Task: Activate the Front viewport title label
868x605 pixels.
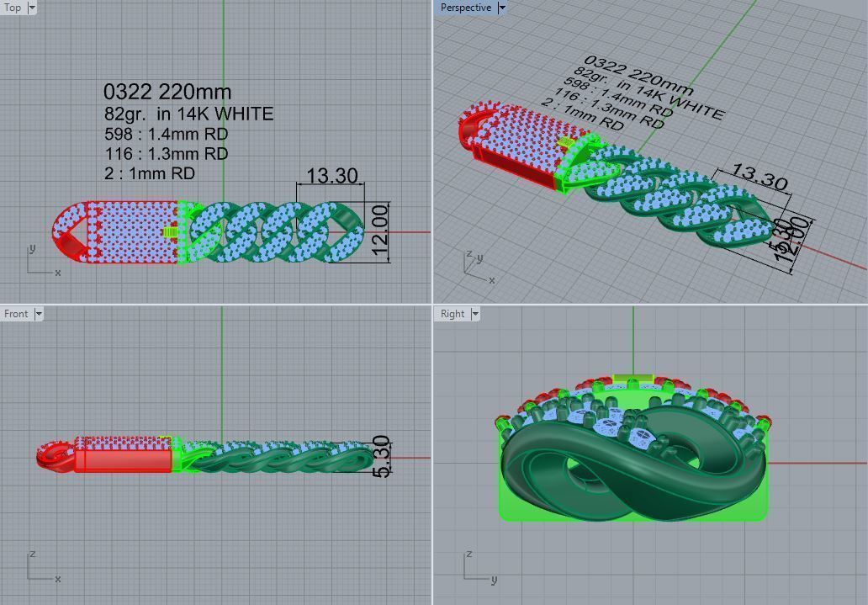Action: [x=16, y=314]
